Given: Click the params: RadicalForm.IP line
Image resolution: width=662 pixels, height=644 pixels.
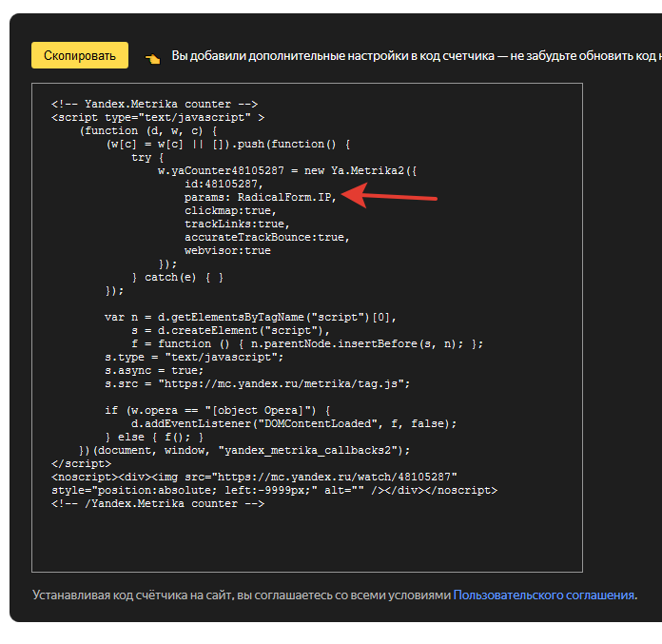Looking at the screenshot, I should (x=260, y=197).
